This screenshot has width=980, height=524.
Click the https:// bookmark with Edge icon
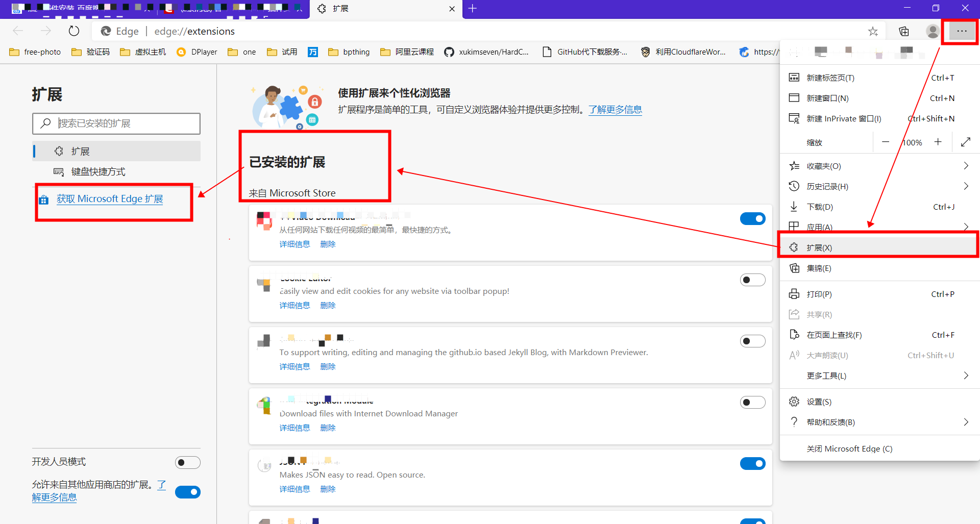pyautogui.click(x=759, y=52)
